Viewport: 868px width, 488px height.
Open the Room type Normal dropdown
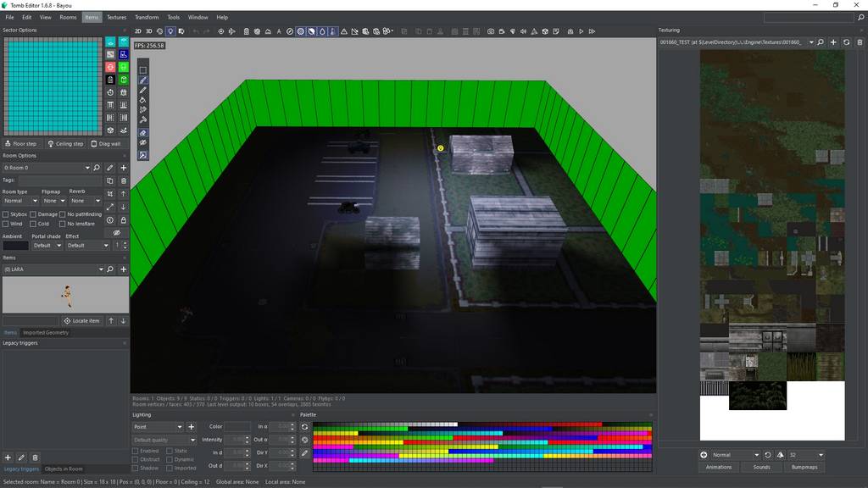coord(20,201)
